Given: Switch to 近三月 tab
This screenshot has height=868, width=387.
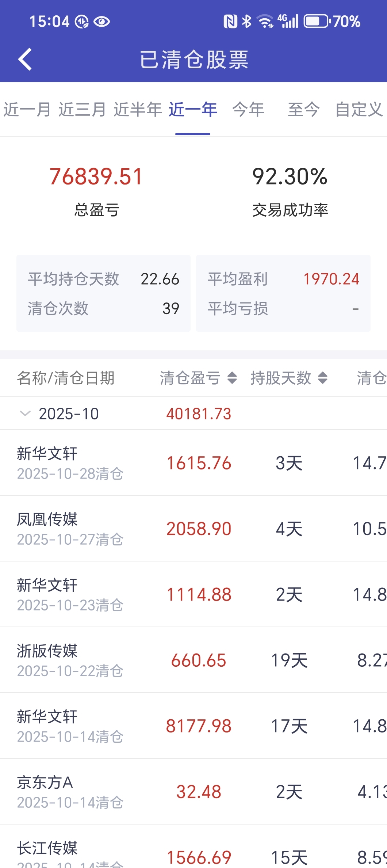Looking at the screenshot, I should coord(83,110).
